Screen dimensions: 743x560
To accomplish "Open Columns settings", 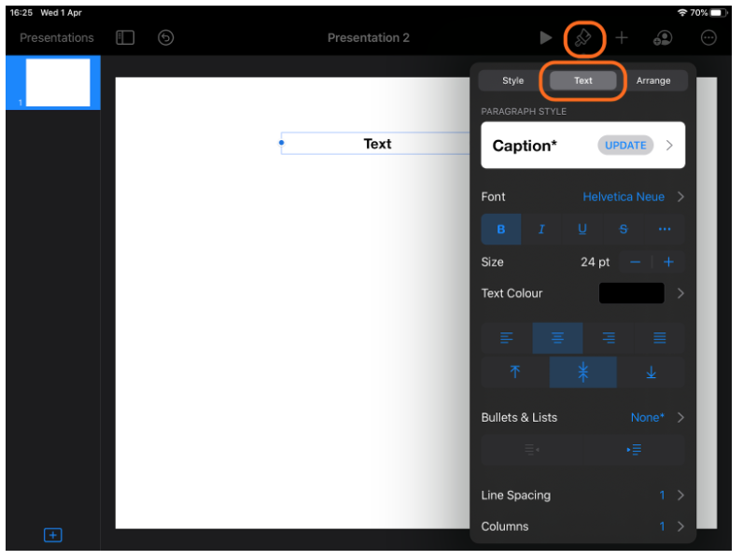I will (x=582, y=526).
